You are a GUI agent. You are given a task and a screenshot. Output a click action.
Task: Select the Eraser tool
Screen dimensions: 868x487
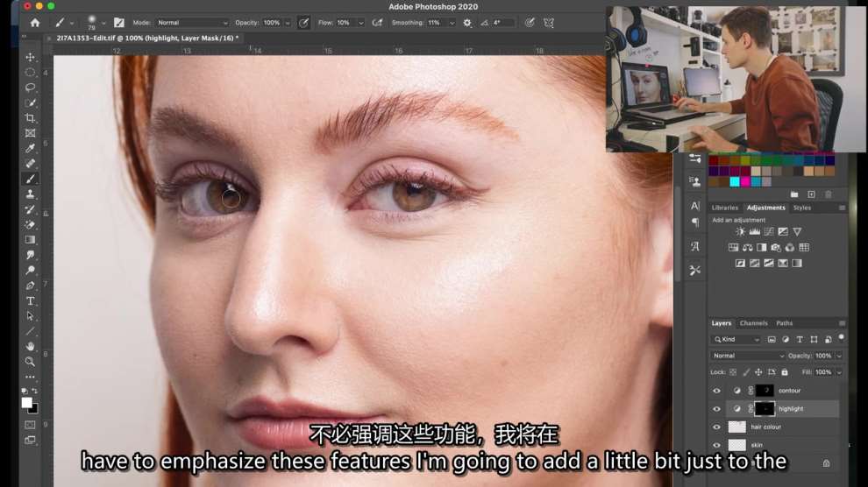click(x=30, y=224)
